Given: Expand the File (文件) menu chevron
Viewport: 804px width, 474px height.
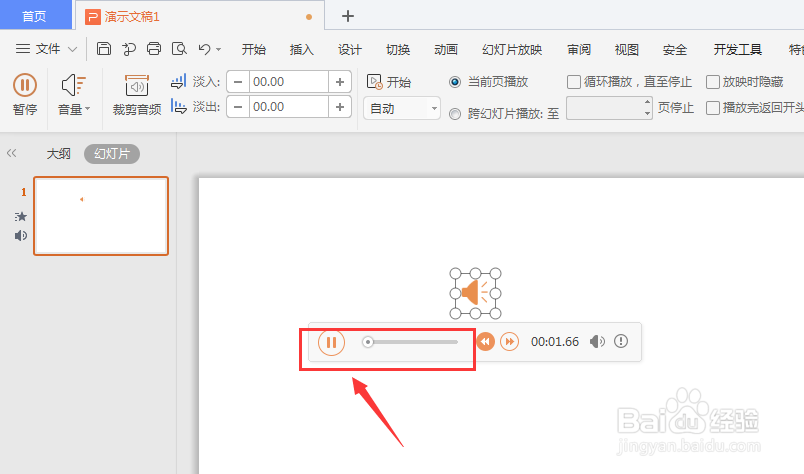Looking at the screenshot, I should (x=73, y=49).
